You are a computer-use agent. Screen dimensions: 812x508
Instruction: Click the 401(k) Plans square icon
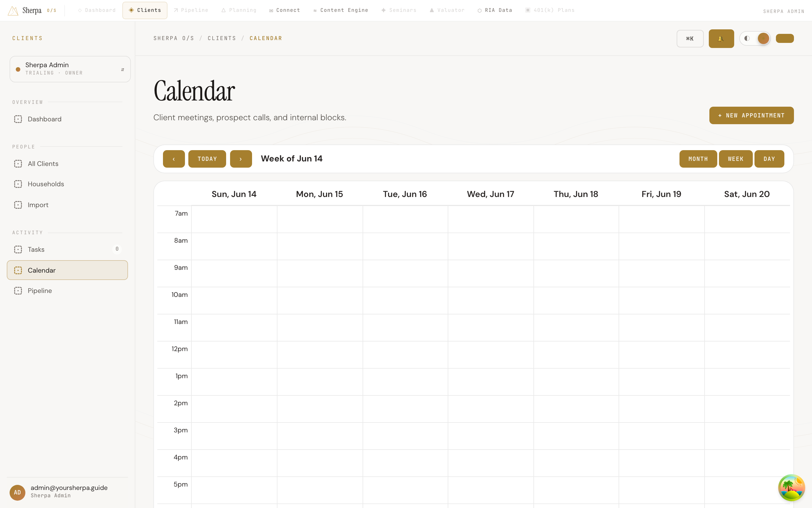tap(528, 10)
